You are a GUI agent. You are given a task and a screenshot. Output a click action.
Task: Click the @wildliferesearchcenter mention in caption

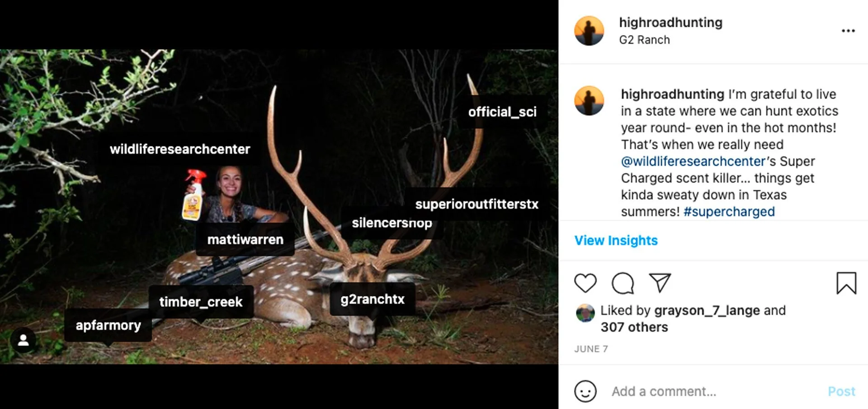click(693, 161)
